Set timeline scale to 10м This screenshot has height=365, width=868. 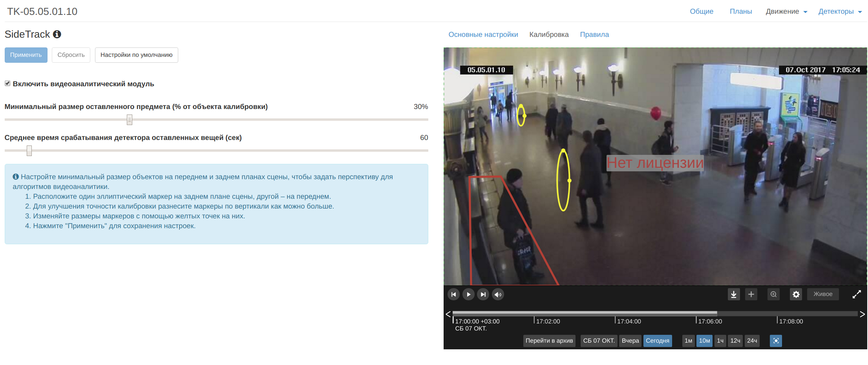(704, 341)
